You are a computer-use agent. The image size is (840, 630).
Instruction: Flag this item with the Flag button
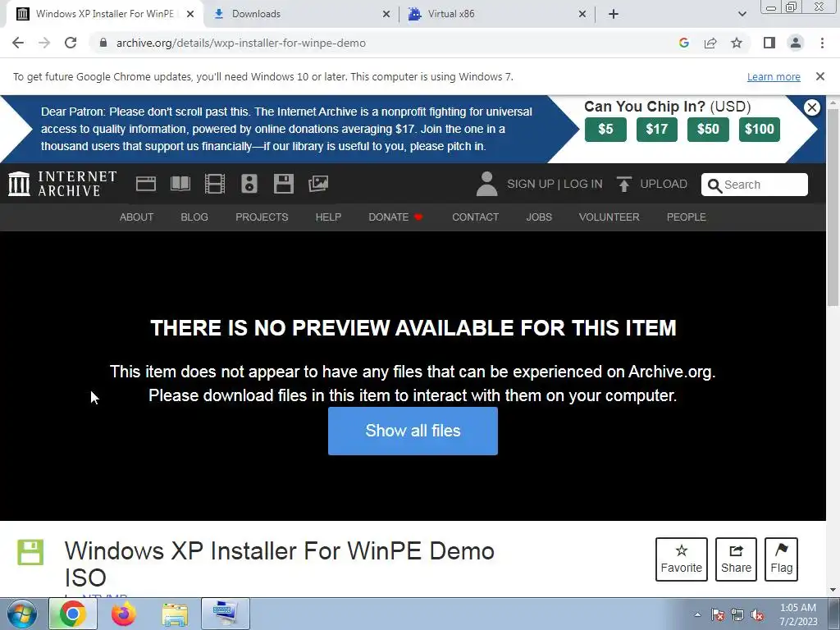click(x=781, y=559)
